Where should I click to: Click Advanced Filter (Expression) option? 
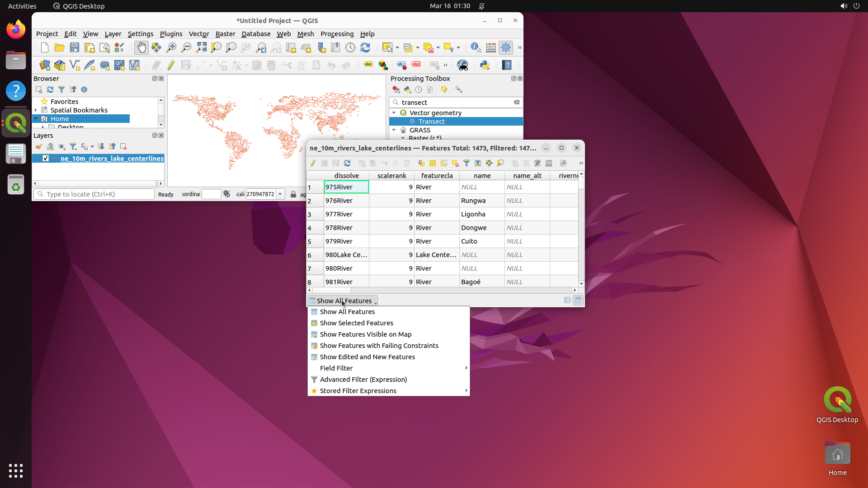[x=363, y=380]
